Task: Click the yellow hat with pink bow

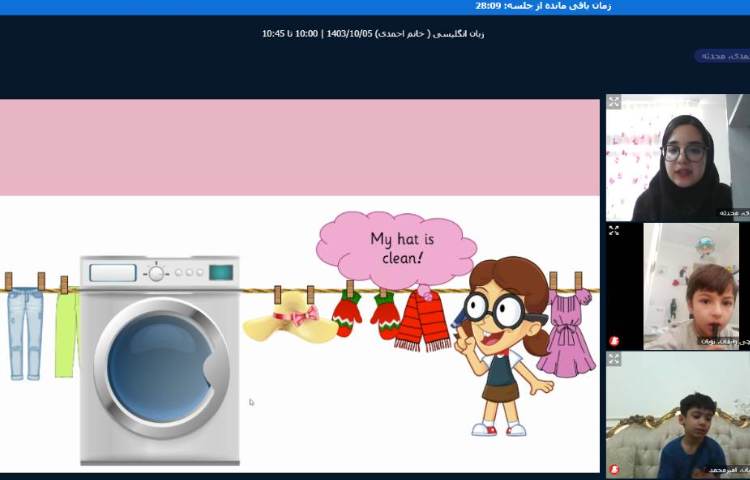Action: tap(290, 317)
